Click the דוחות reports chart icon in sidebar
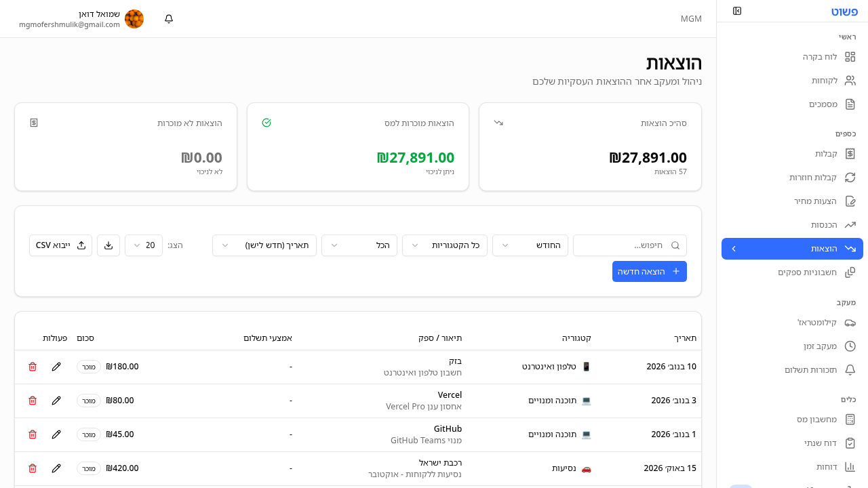 pyautogui.click(x=850, y=466)
